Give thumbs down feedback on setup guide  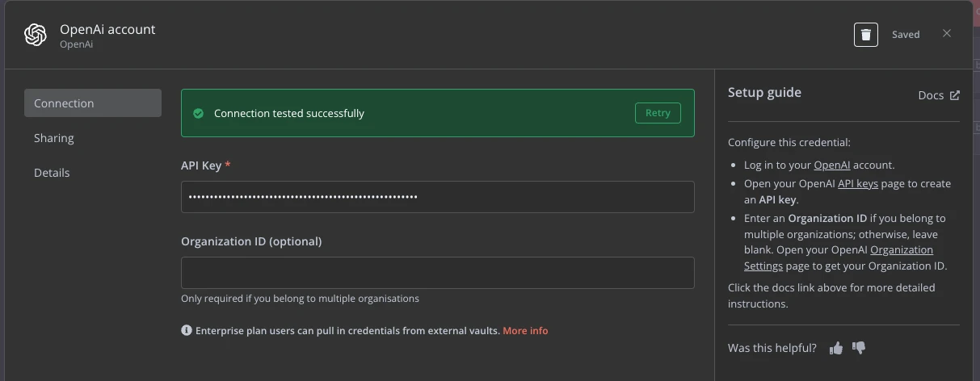coord(859,348)
